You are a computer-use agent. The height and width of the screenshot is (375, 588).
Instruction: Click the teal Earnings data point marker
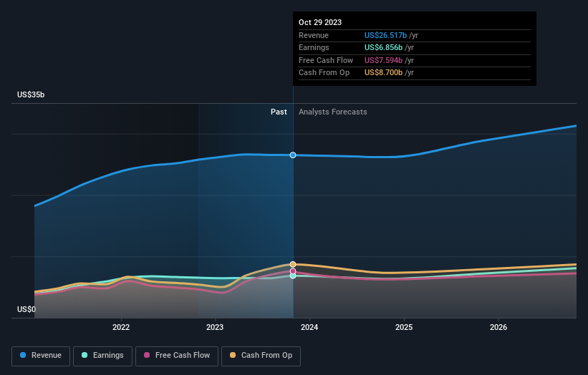[293, 276]
